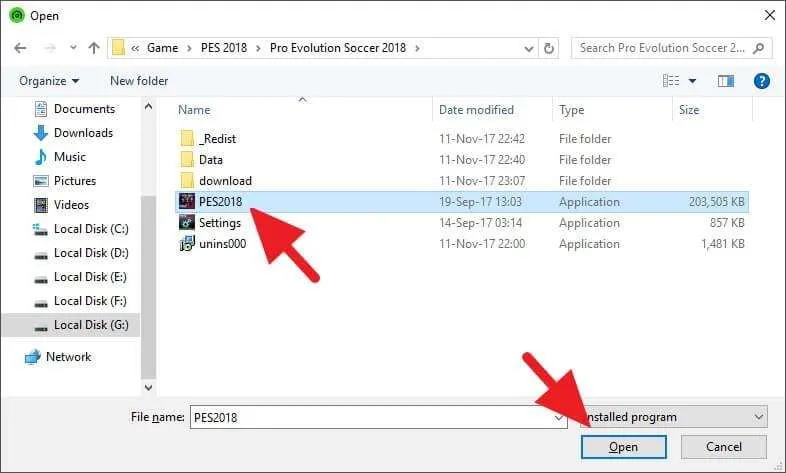Open the recent locations dropdown arrow
The image size is (786, 473).
pyautogui.click(x=73, y=48)
